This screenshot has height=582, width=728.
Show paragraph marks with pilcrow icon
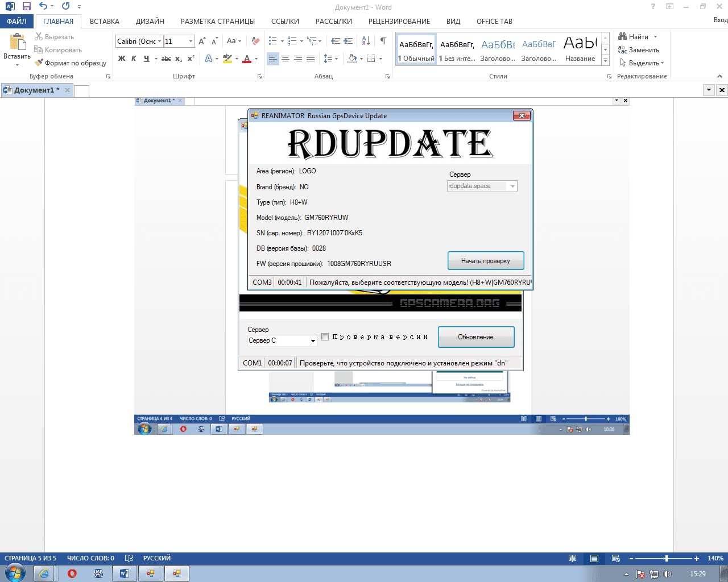383,41
